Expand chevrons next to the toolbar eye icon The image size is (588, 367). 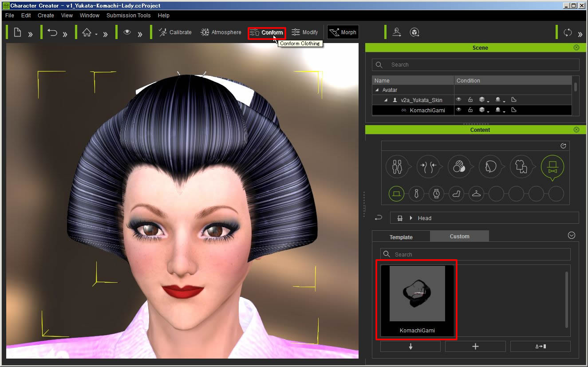[140, 34]
